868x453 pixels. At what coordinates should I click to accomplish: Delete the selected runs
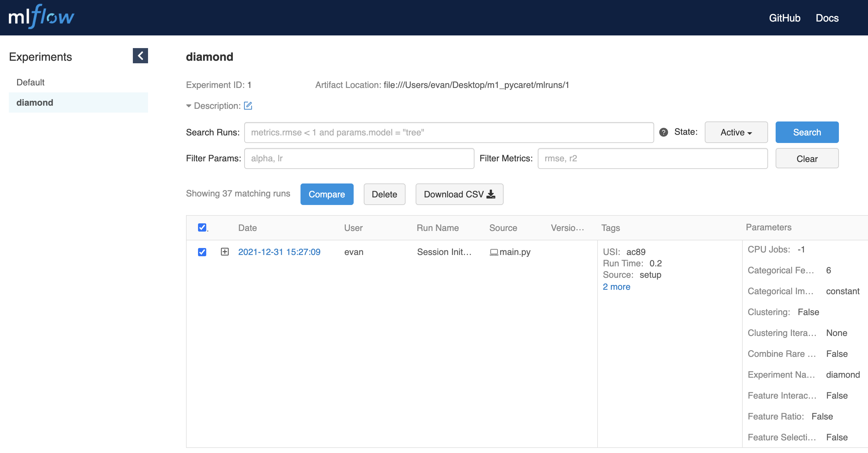coord(384,194)
